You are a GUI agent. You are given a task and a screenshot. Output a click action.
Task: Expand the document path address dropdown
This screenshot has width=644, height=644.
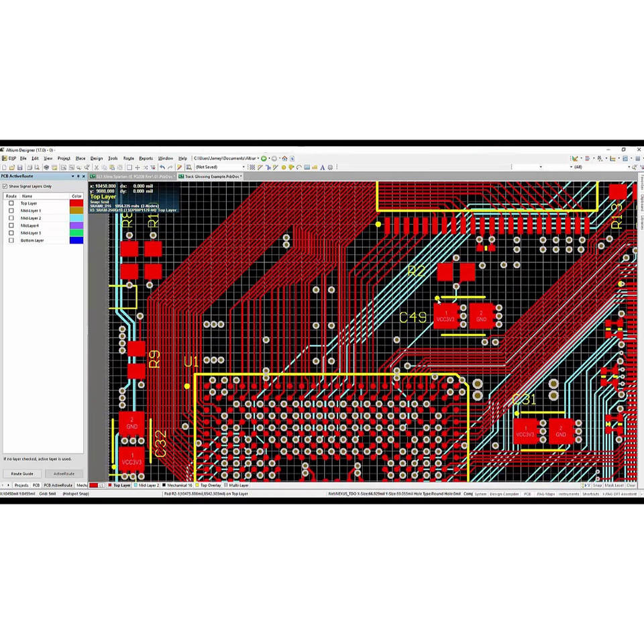258,158
